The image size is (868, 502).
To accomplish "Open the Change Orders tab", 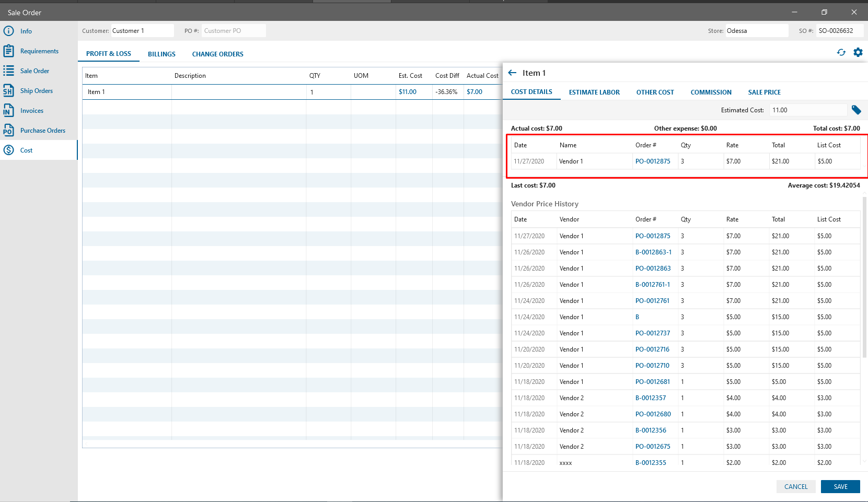I will [x=217, y=54].
